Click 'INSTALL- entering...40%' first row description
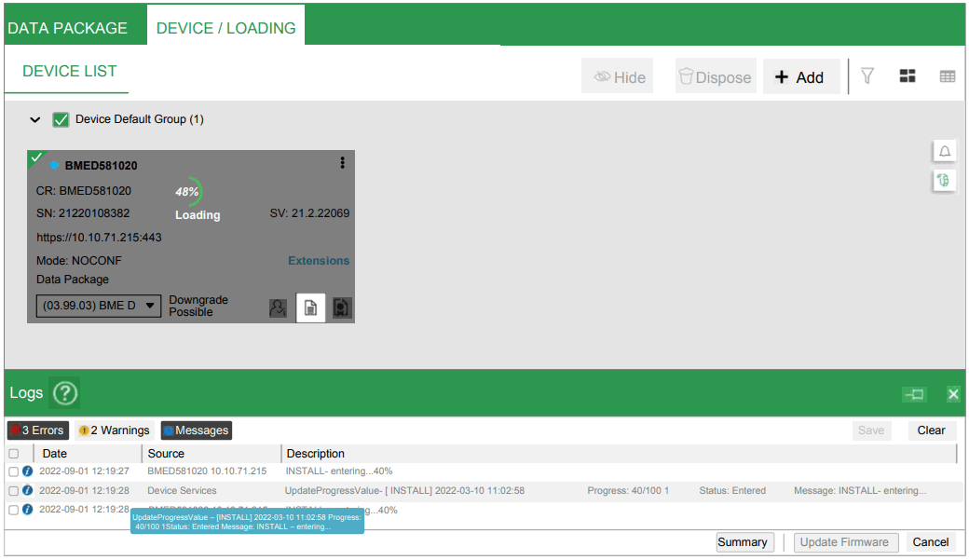Image resolution: width=969 pixels, height=560 pixels. click(x=338, y=471)
